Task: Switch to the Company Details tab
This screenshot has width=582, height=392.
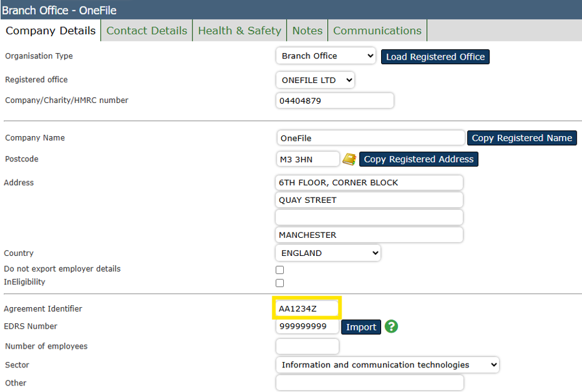Action: pos(51,30)
